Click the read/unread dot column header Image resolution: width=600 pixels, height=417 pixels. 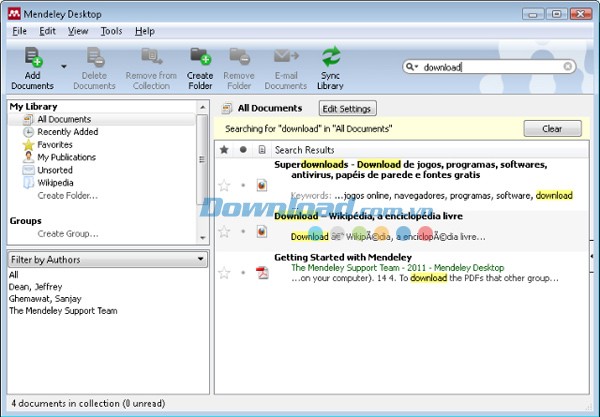point(243,150)
